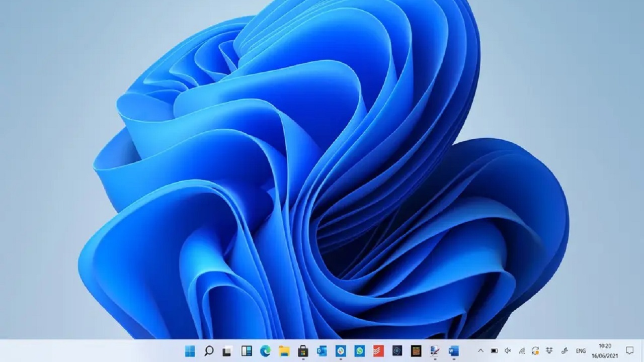Open the Microsoft Store
The image size is (644, 362).
pyautogui.click(x=303, y=351)
